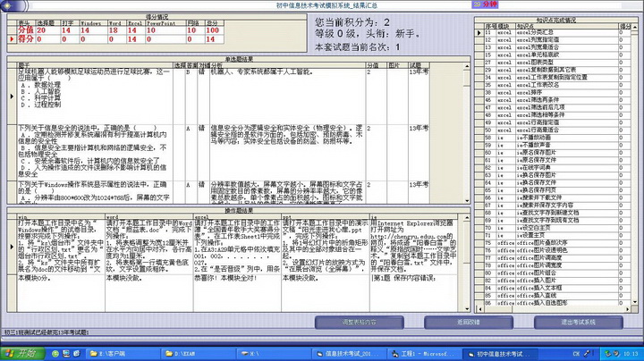Click '本模块0分。' cell in win column

coord(61,293)
